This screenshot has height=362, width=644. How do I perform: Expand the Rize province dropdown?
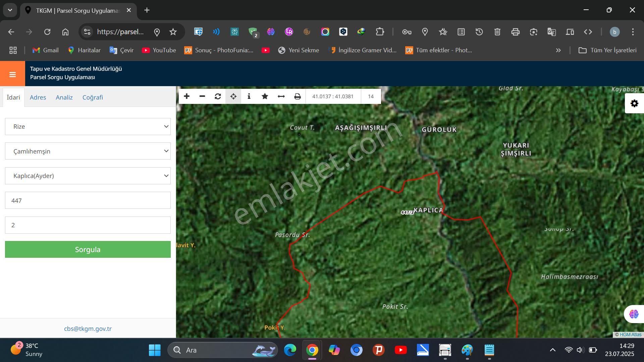point(88,126)
